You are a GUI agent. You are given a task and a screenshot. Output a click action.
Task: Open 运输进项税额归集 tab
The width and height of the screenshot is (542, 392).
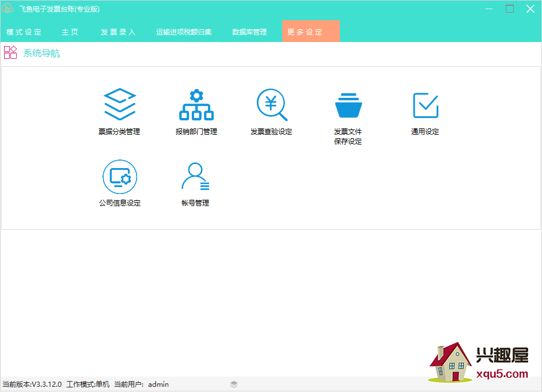pos(184,32)
